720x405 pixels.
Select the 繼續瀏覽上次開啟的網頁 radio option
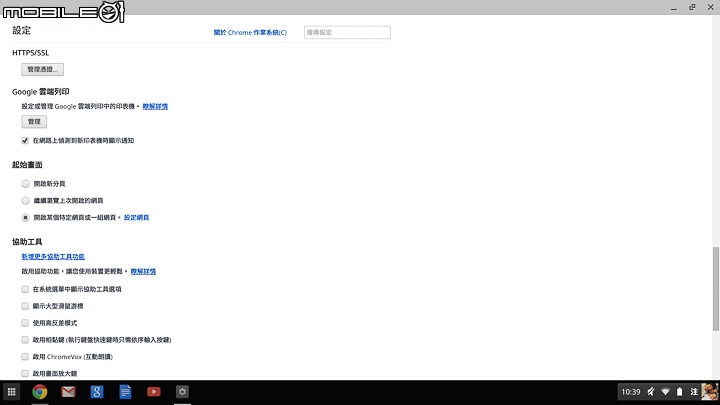pos(25,201)
